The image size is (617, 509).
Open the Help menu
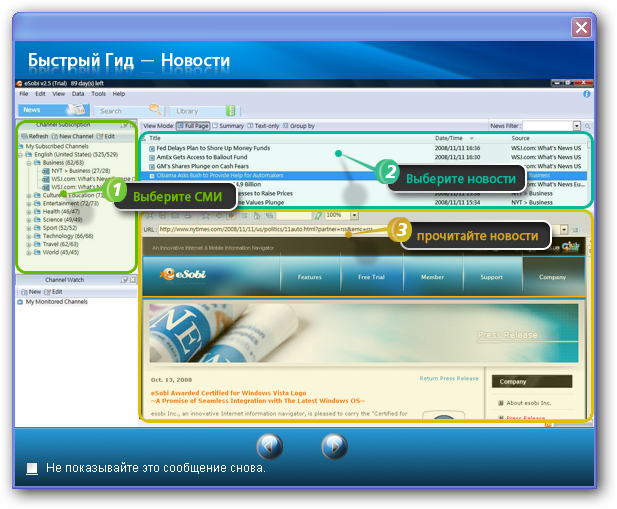tap(118, 94)
